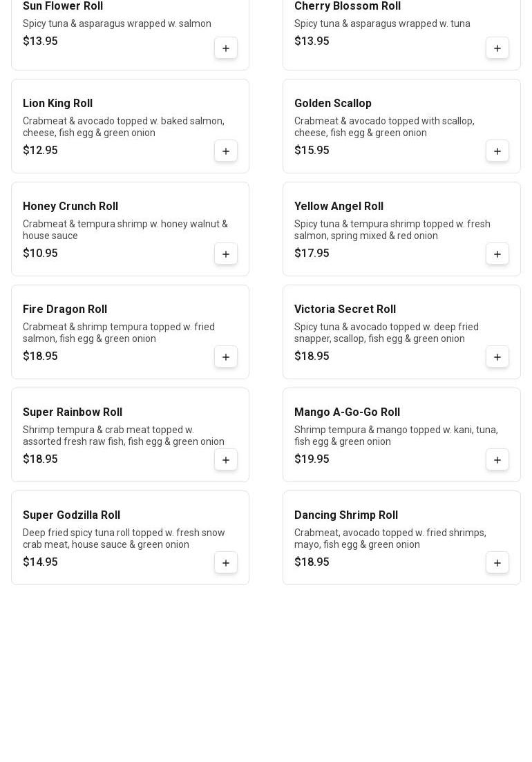Add Honey Crunch Roll to order

click(x=226, y=254)
